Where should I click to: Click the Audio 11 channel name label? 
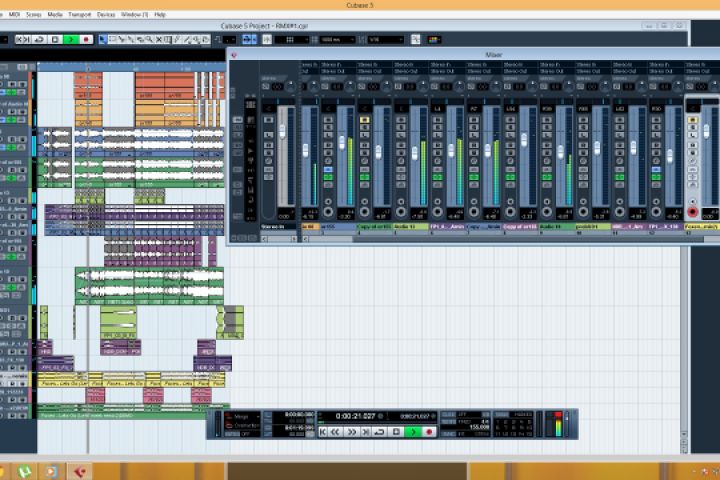pos(411,226)
